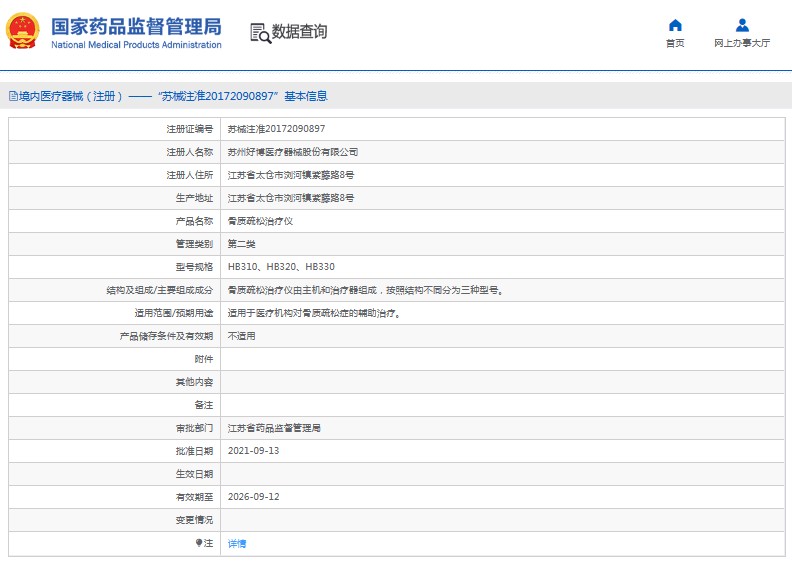Click the 国家药品监督管理局 title

[136, 27]
